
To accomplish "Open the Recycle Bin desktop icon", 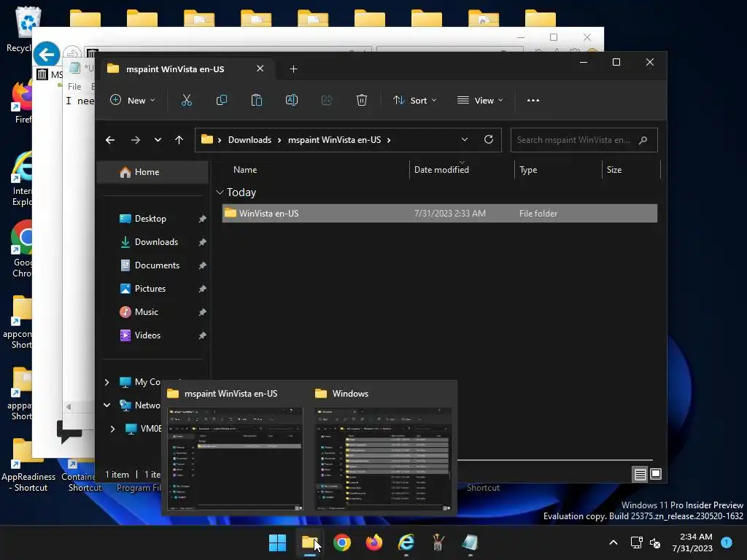I will point(28,28).
